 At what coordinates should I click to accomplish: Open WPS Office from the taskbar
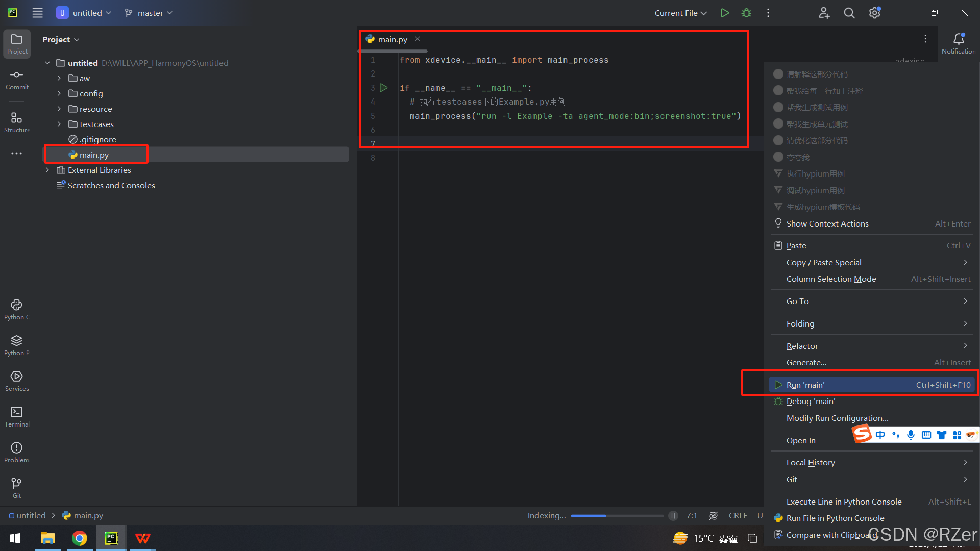[x=143, y=538]
